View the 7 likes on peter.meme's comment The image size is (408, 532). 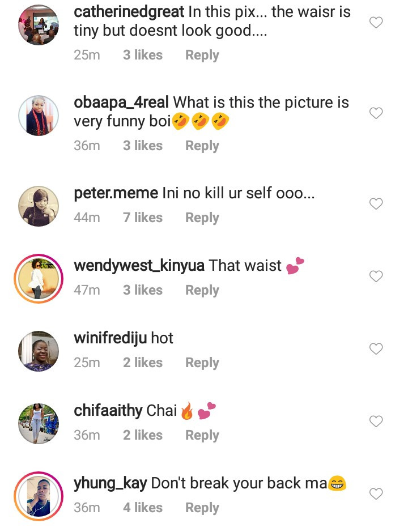(143, 218)
